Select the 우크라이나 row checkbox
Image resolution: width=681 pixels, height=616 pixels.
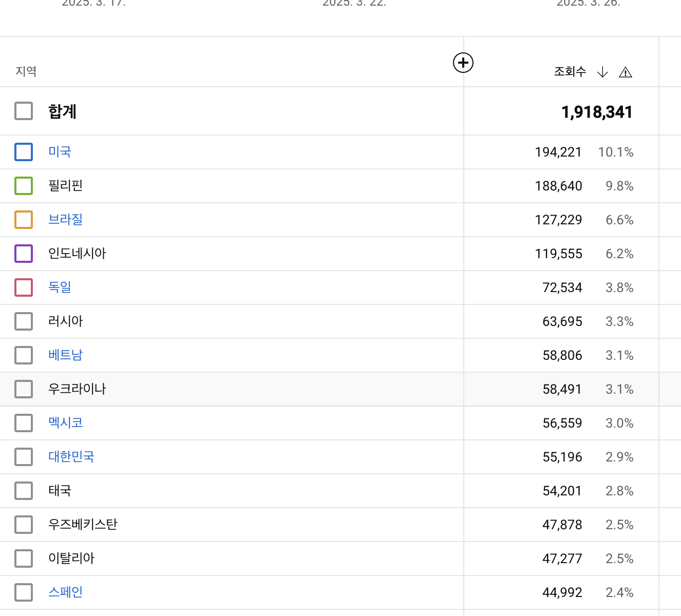(x=24, y=389)
